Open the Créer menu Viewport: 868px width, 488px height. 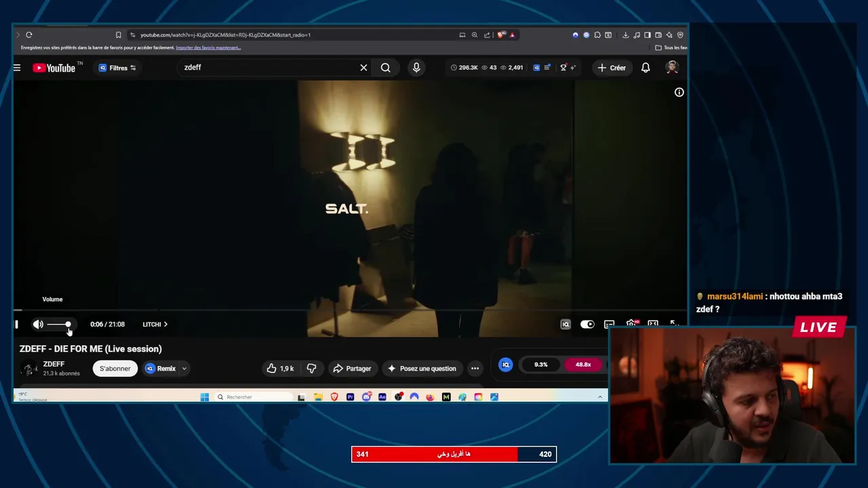(612, 68)
